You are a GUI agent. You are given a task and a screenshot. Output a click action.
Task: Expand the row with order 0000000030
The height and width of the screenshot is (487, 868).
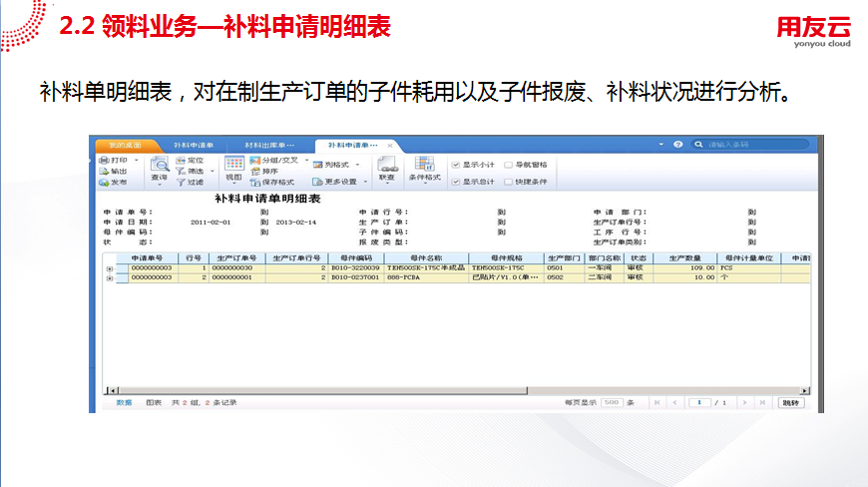[110, 269]
